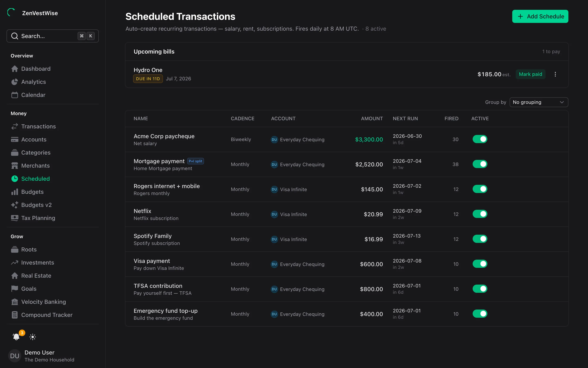The width and height of the screenshot is (588, 368).
Task: Click the NAME column header
Action: (x=141, y=119)
